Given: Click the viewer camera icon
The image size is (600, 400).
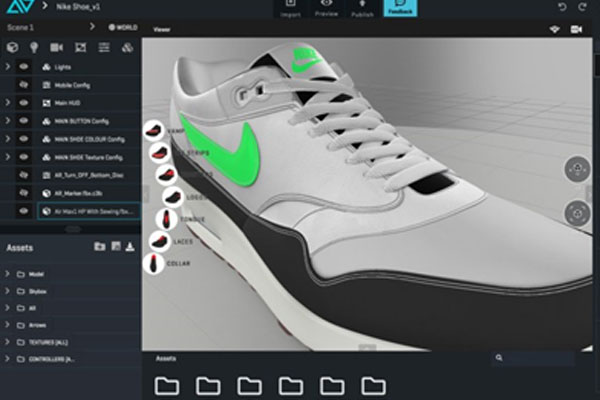Looking at the screenshot, I should pos(576,30).
